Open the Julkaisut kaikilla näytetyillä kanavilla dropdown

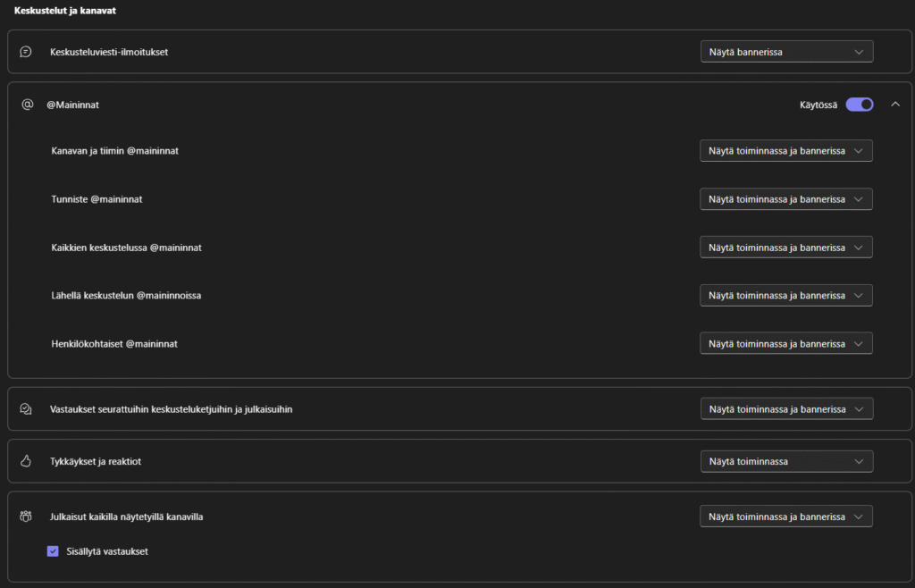tap(786, 517)
